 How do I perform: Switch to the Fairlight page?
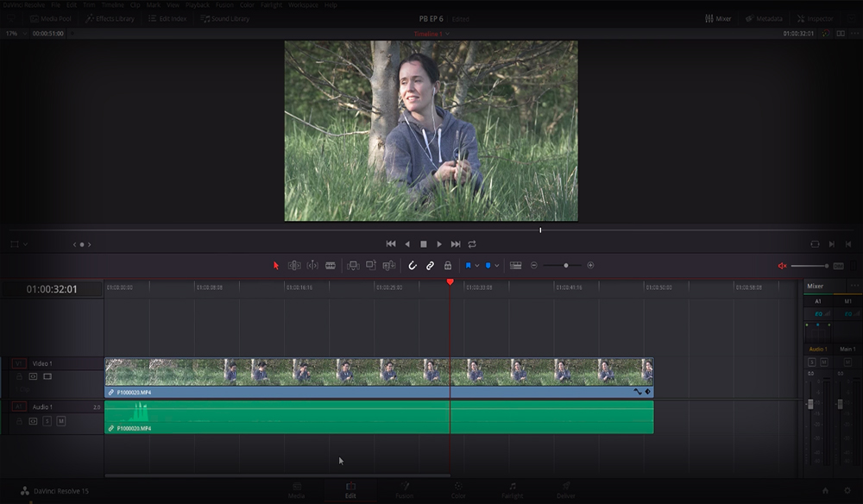(x=513, y=490)
